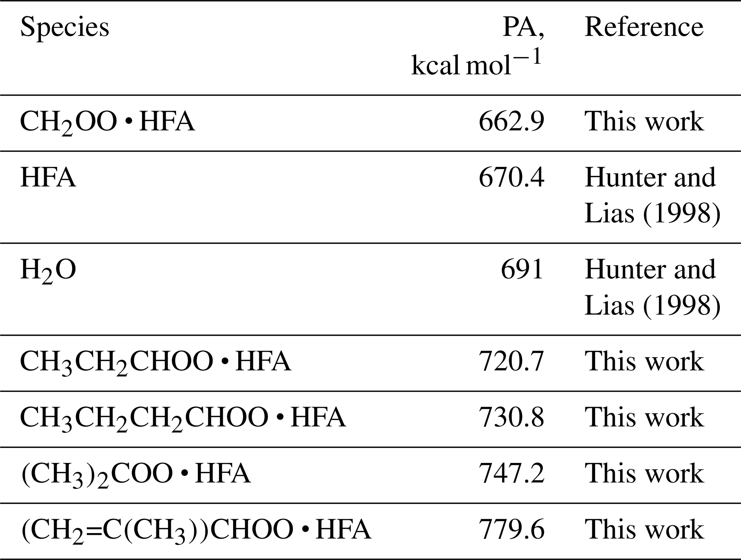Screen dimensions: 741x560
Task: Click the 747.2 PA value
Action: click(x=512, y=474)
